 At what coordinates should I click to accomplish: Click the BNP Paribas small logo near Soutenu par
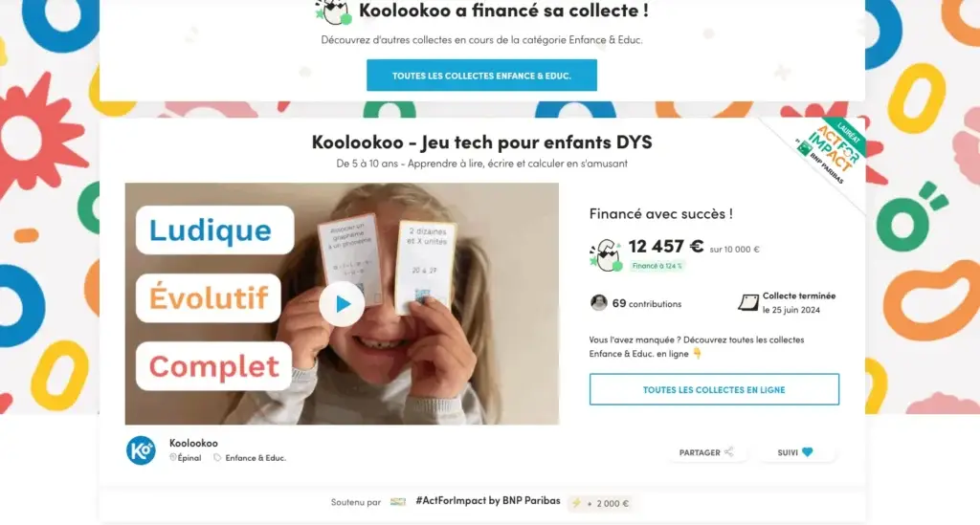point(397,502)
